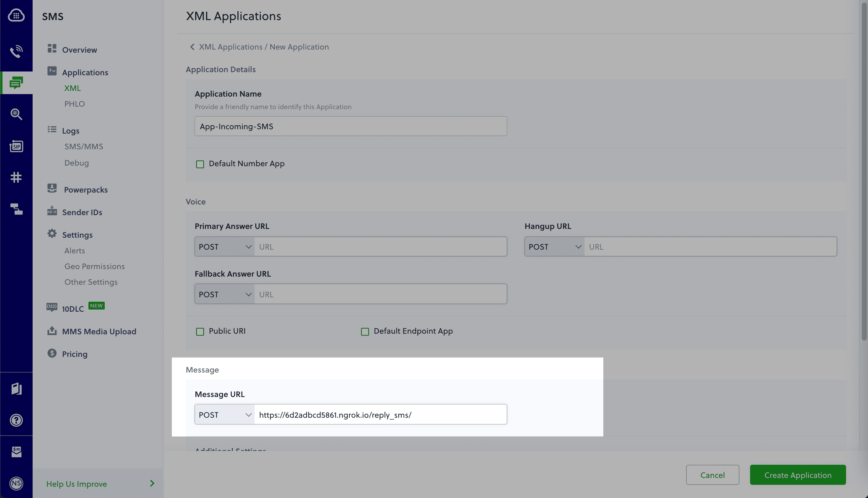Open the documentation book icon at bottom sidebar

tap(16, 388)
